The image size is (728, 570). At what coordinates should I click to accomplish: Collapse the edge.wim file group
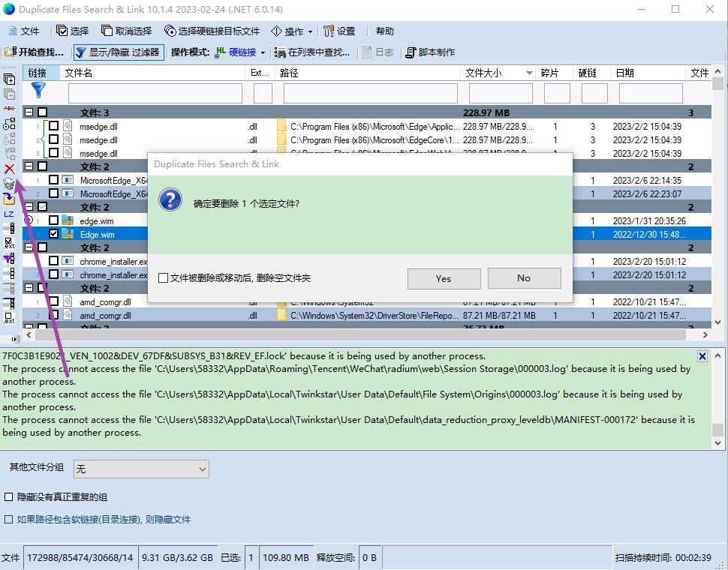29,206
